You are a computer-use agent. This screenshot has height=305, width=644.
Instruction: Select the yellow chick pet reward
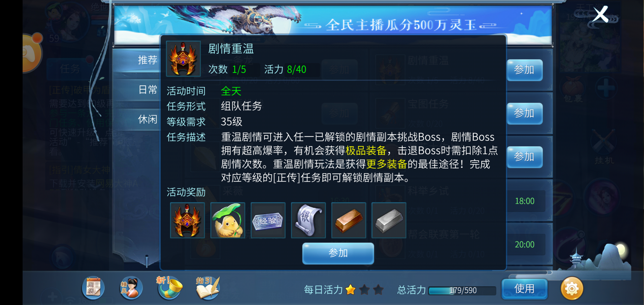(228, 220)
